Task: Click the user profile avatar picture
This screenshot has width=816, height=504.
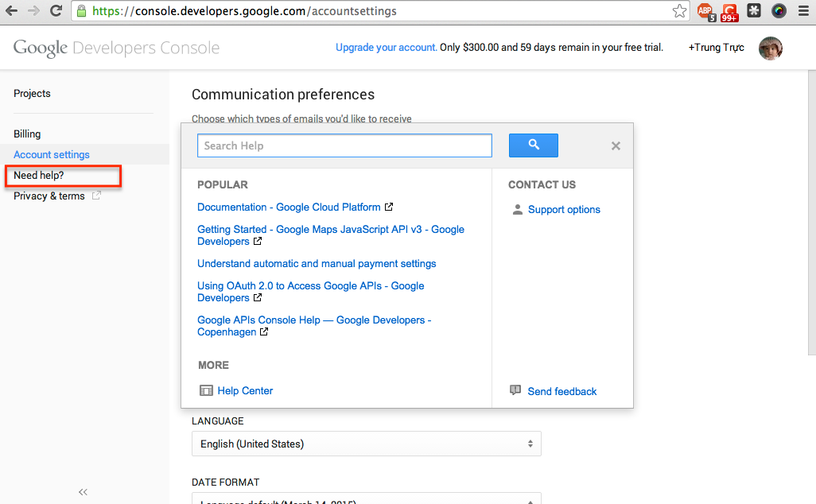Action: [770, 48]
